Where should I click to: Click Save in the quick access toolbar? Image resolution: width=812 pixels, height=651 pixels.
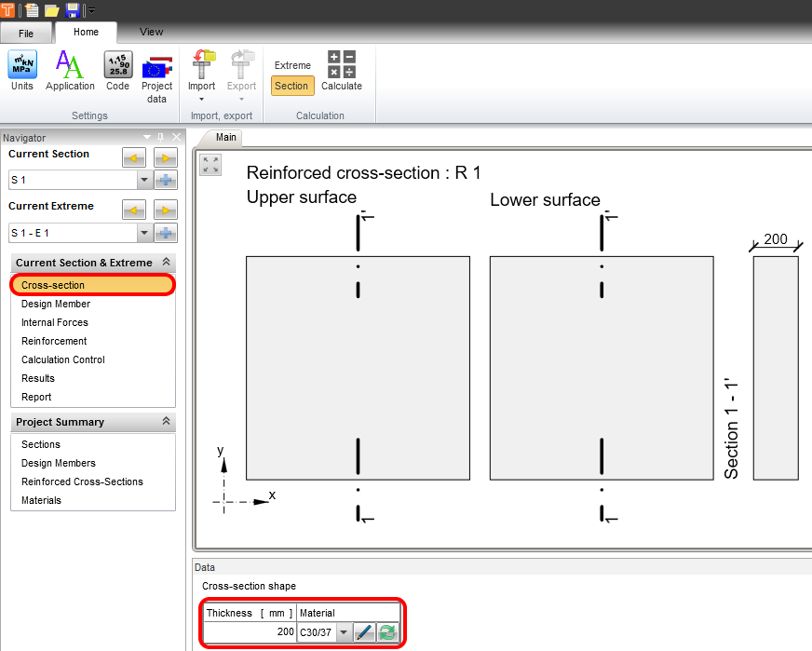point(71,9)
